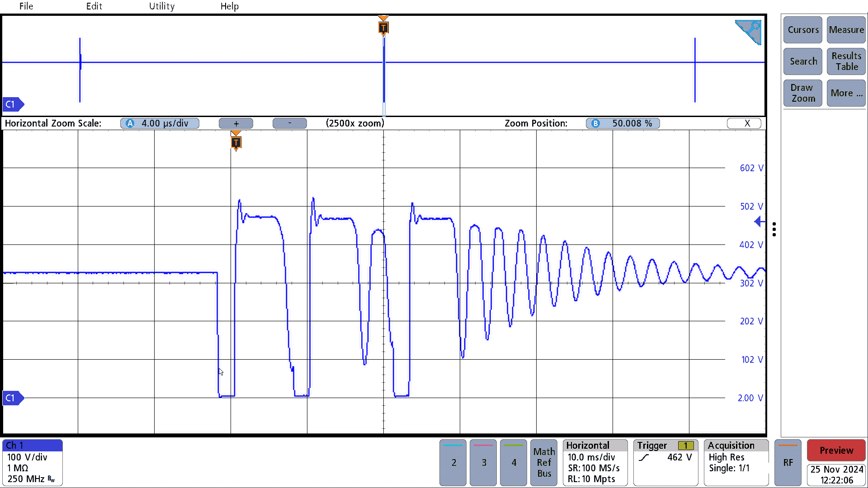This screenshot has width=868, height=488.
Task: Click the 250 MHz bandwidth limit icon
Action: (51, 479)
